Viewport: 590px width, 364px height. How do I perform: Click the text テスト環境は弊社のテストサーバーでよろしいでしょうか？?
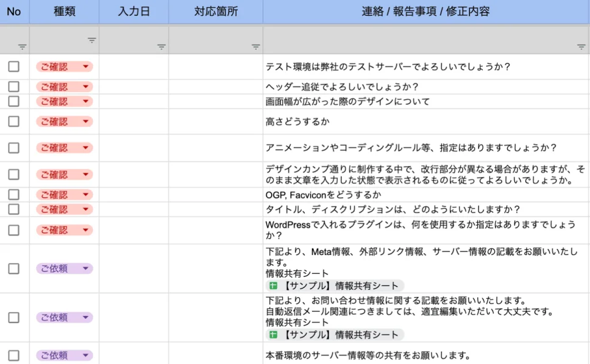point(388,66)
